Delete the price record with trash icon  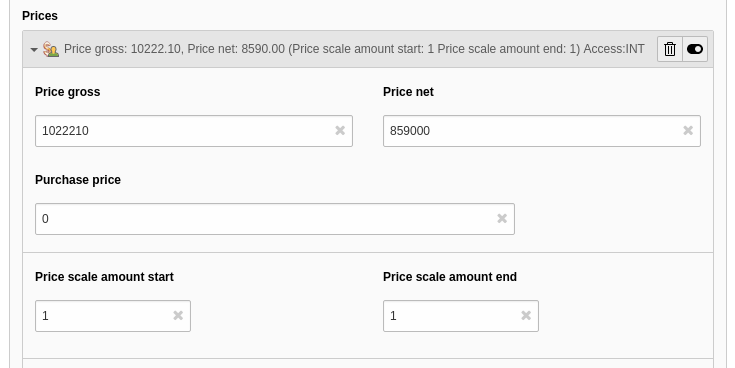point(670,49)
